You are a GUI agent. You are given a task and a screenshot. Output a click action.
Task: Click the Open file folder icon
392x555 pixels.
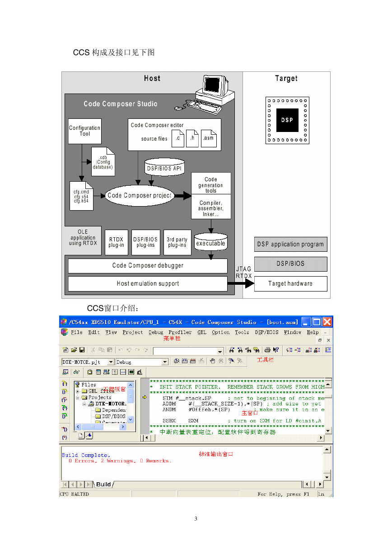point(74,350)
